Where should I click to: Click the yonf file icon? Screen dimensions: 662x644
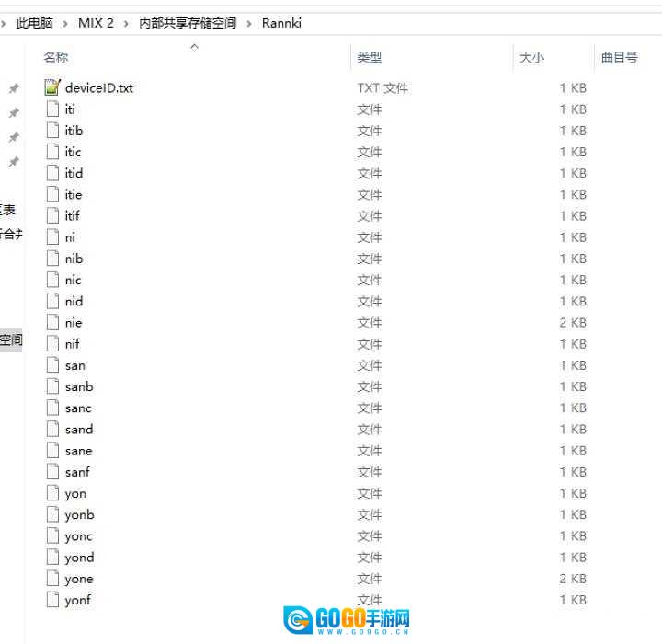point(52,600)
